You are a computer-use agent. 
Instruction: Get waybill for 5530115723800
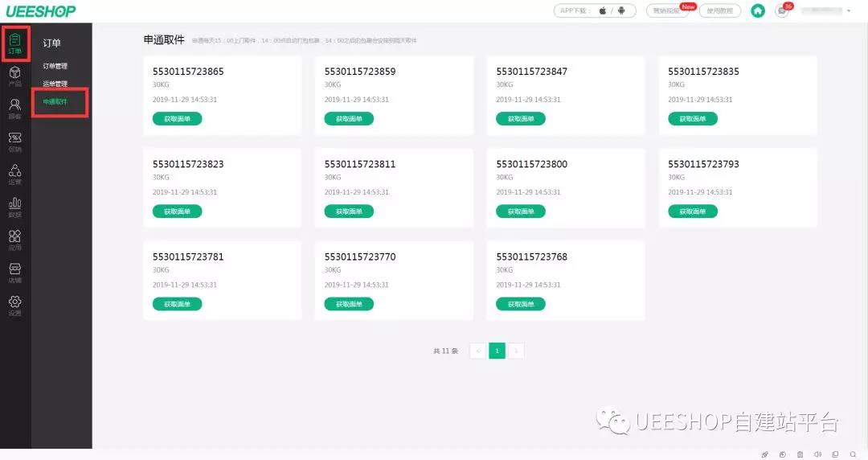[x=520, y=212]
